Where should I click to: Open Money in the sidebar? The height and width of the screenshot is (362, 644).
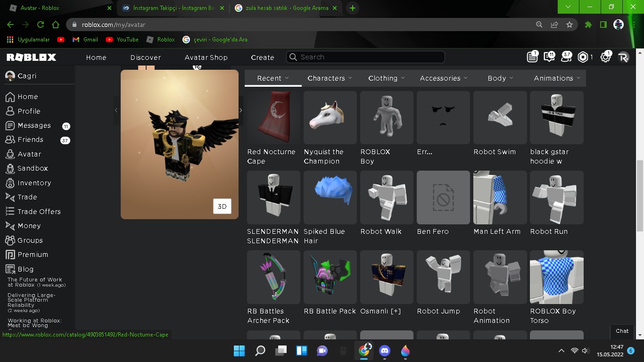coord(29,226)
